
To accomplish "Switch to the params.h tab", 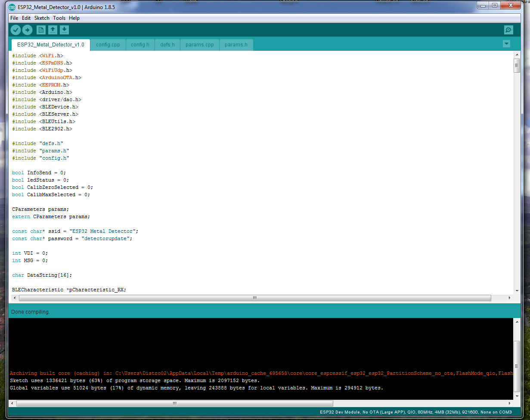I will click(236, 45).
